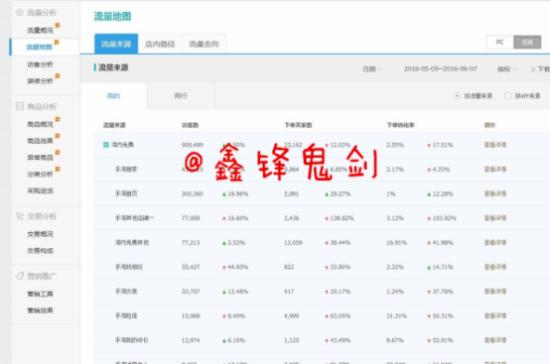Click visitor count 35,427

click(190, 267)
